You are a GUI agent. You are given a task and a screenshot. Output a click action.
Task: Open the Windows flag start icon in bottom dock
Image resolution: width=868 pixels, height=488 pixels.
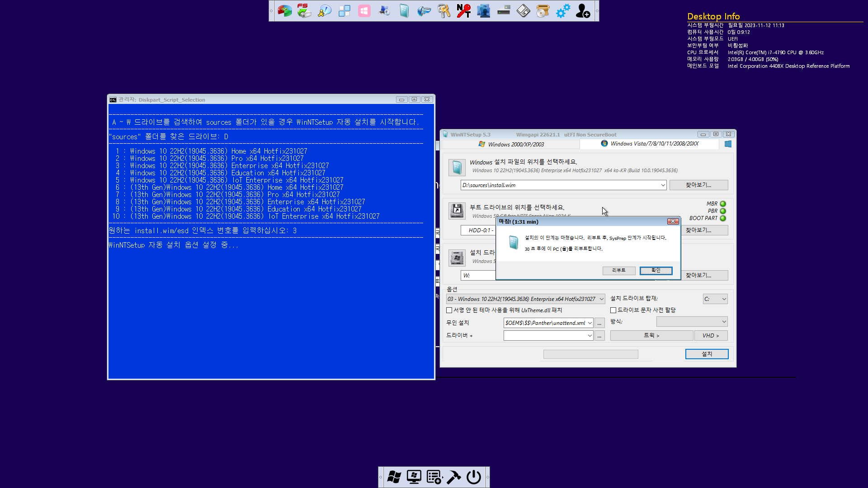click(x=394, y=477)
